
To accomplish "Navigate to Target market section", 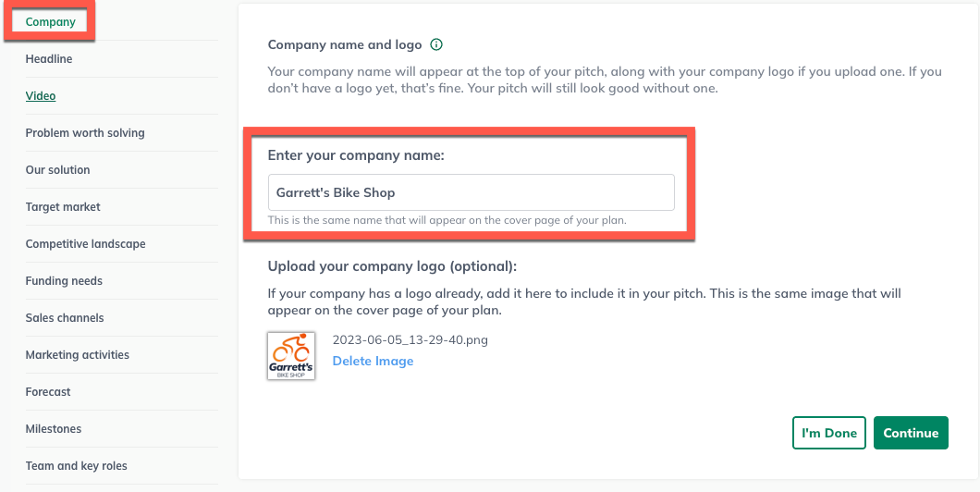I will coord(63,207).
